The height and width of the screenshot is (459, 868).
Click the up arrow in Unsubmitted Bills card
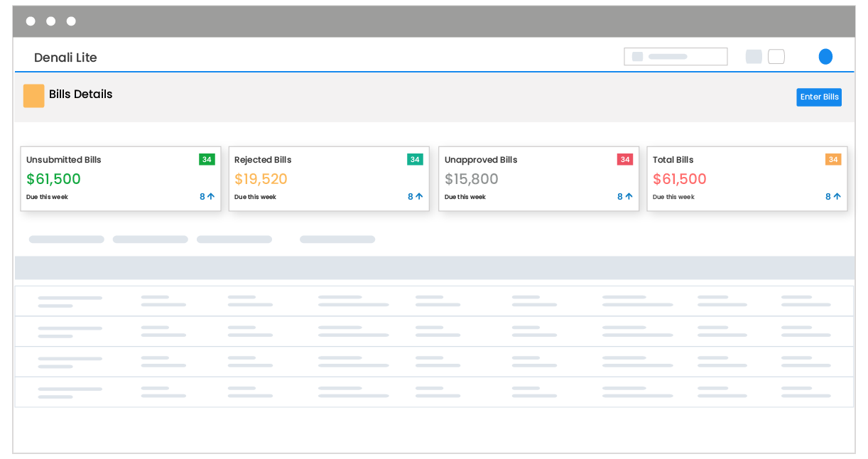pyautogui.click(x=211, y=197)
